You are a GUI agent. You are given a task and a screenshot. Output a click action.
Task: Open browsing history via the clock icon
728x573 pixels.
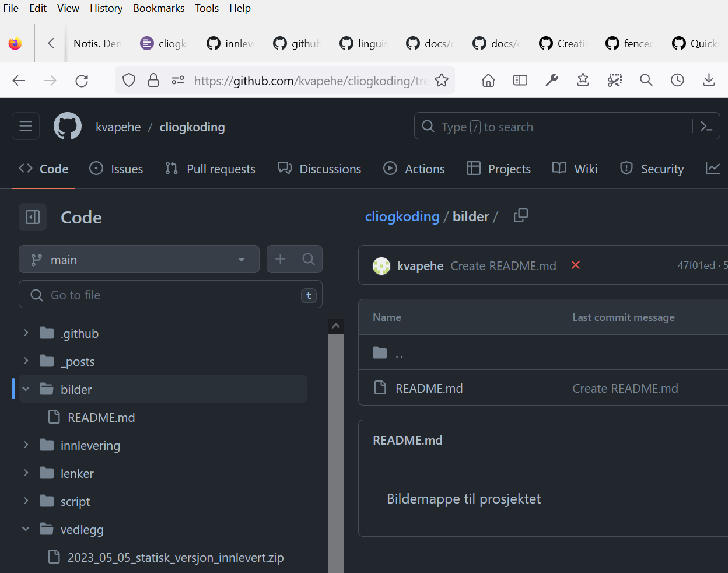click(677, 80)
